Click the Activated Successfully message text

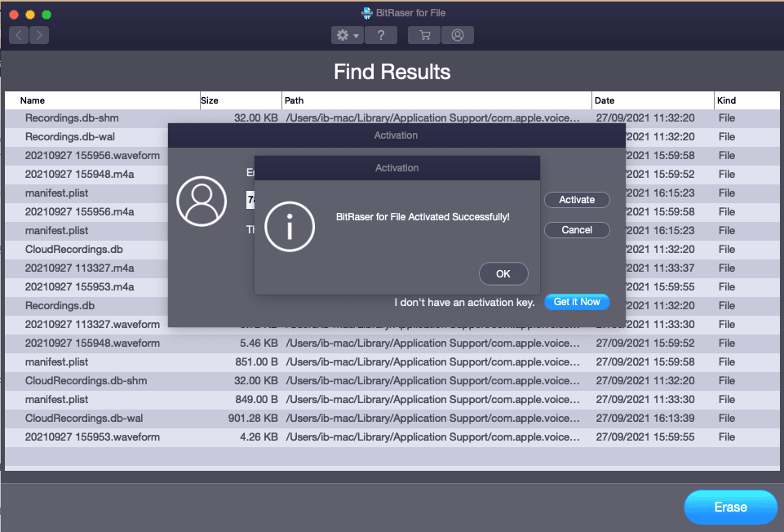click(x=423, y=216)
